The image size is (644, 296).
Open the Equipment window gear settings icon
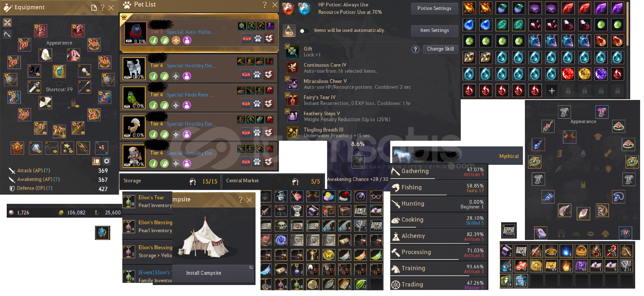(106, 161)
